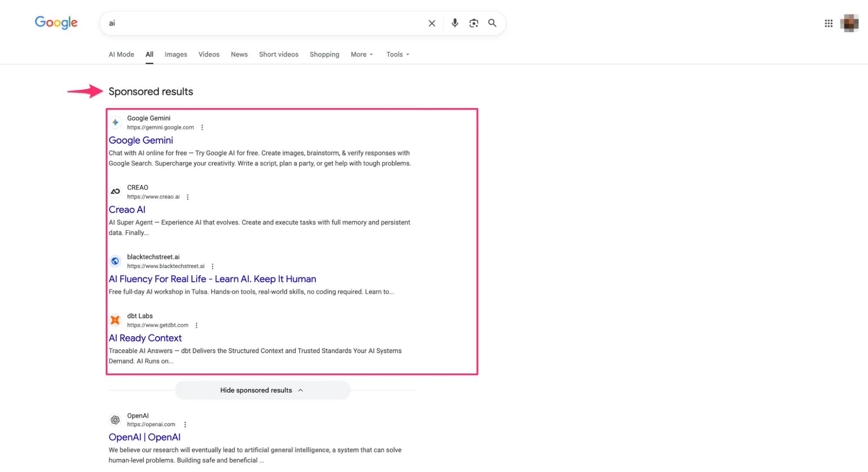Open the AI Ready Context link
Screen dimensions: 868x472
145,338
